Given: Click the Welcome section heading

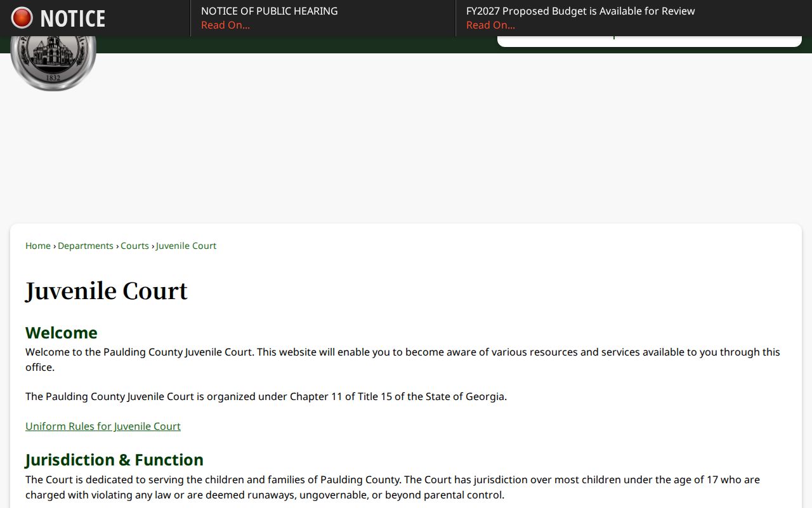Looking at the screenshot, I should point(62,333).
